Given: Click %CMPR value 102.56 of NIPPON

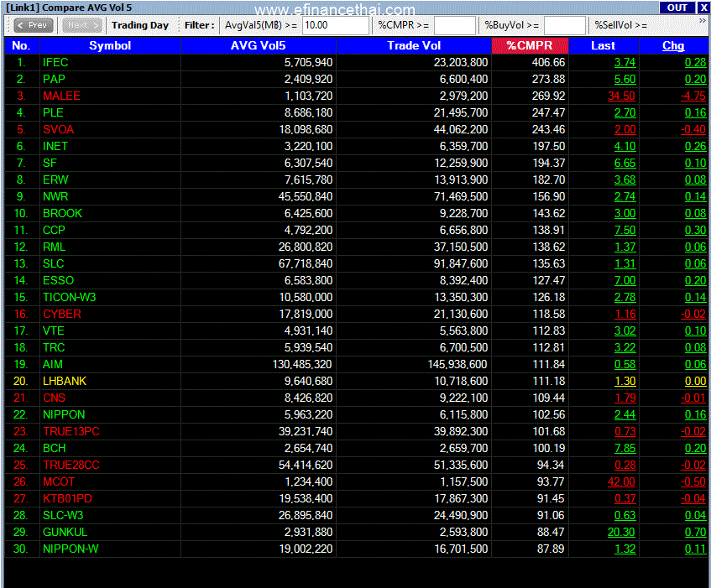Looking at the screenshot, I should 549,414.
